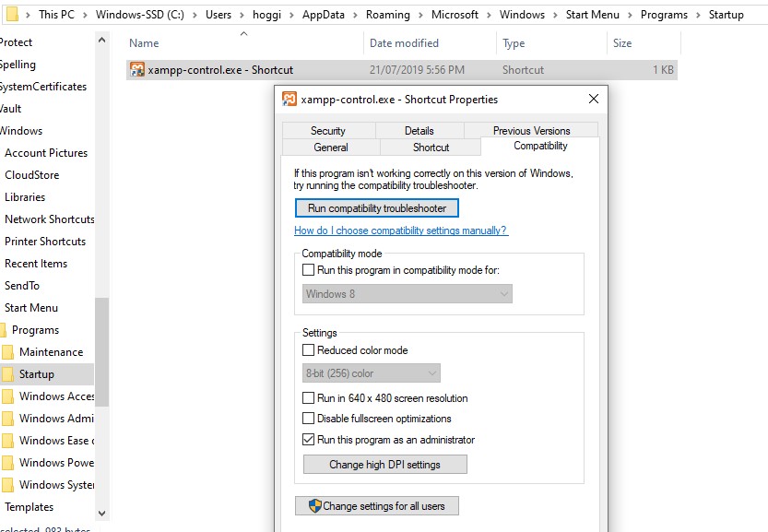This screenshot has width=768, height=532.
Task: Click the Run compatibility troubleshooter button
Action: (x=376, y=207)
